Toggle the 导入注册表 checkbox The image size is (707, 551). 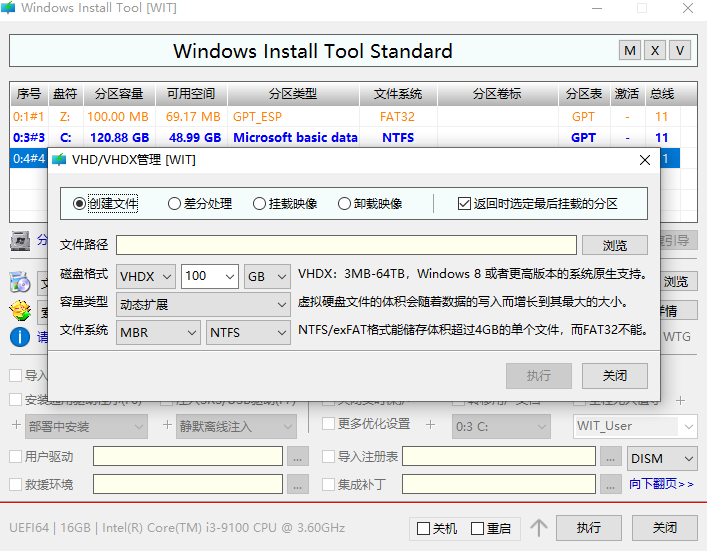point(329,456)
